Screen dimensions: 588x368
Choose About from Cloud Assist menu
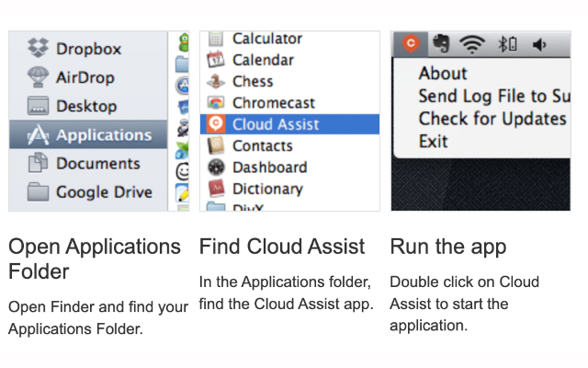(x=443, y=74)
